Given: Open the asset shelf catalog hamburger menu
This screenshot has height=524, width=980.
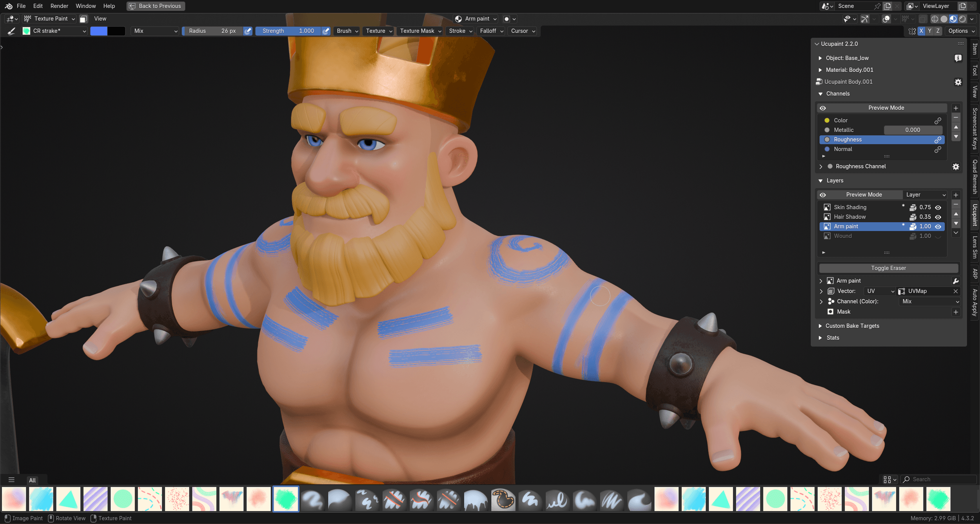Looking at the screenshot, I should (11, 480).
